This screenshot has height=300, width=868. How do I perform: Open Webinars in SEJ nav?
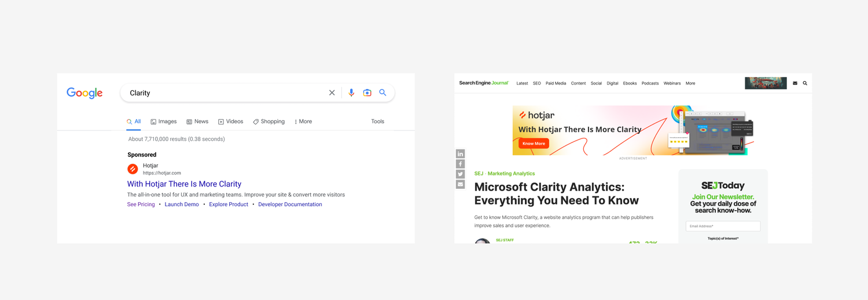672,83
